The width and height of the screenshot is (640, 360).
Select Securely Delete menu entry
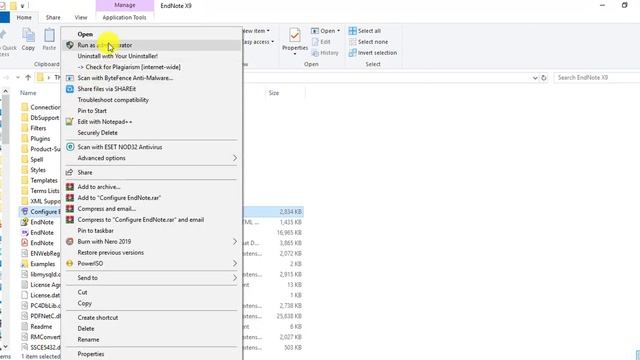pos(98,133)
